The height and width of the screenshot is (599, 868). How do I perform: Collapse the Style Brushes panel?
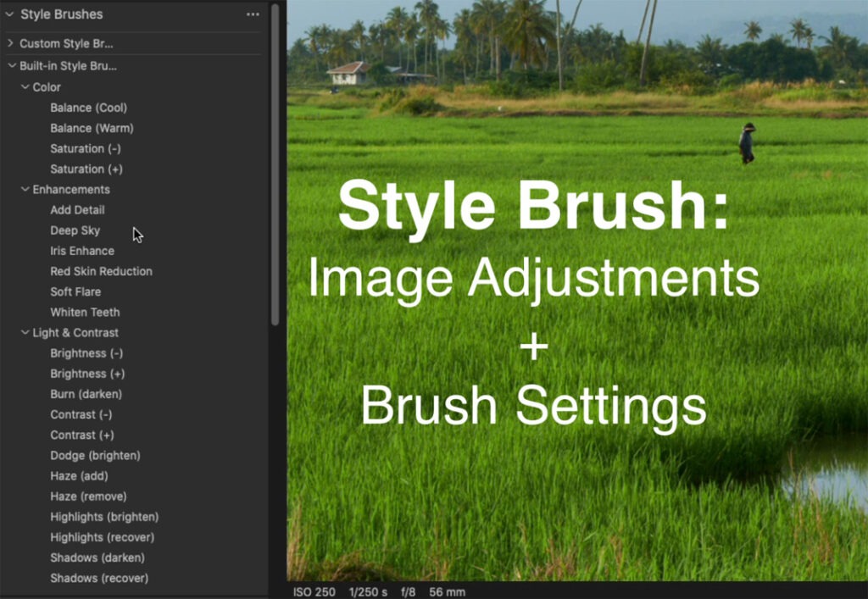pos(8,14)
